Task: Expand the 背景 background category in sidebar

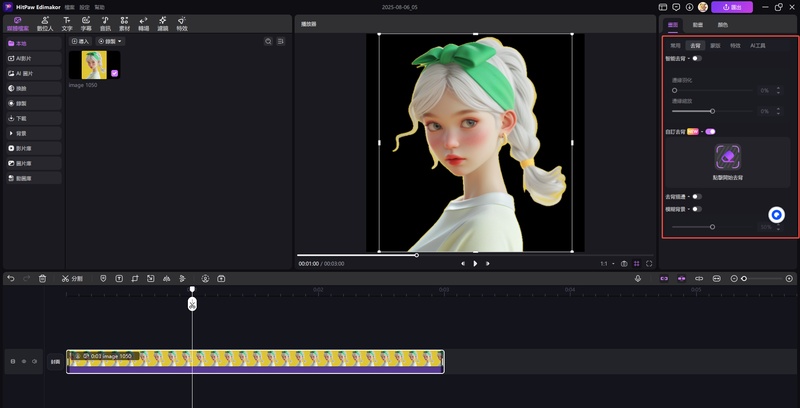Action: click(34, 133)
